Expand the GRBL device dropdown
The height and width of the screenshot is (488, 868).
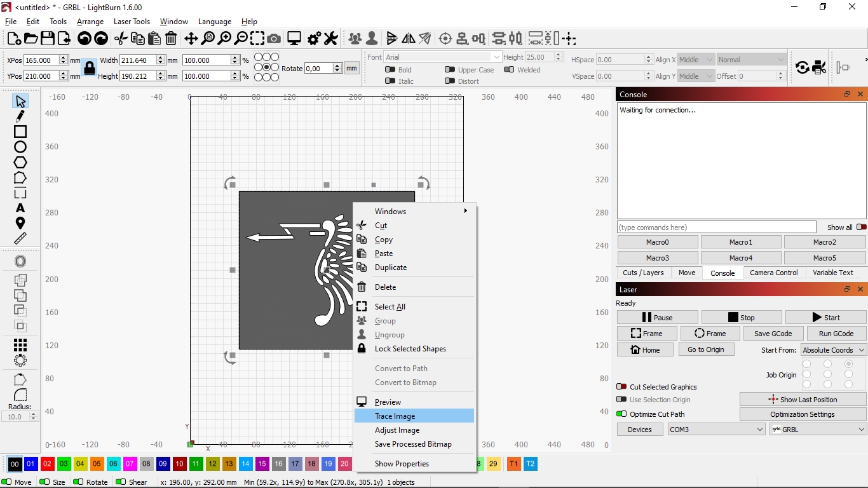coord(818,430)
